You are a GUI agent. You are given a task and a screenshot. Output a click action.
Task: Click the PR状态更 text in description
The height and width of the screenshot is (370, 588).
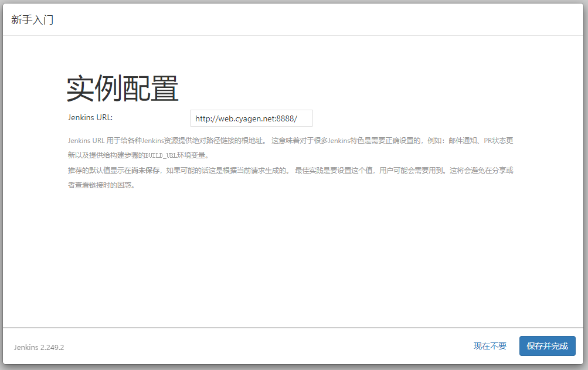click(x=499, y=141)
